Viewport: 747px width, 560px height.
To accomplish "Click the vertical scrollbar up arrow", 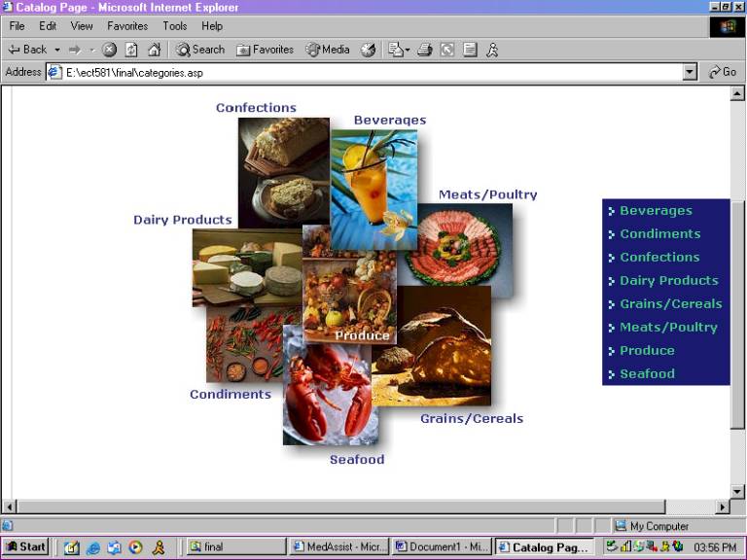I will click(x=737, y=93).
